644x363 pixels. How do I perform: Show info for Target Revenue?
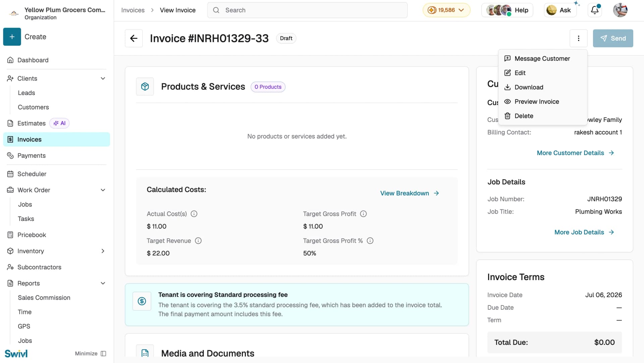click(198, 241)
